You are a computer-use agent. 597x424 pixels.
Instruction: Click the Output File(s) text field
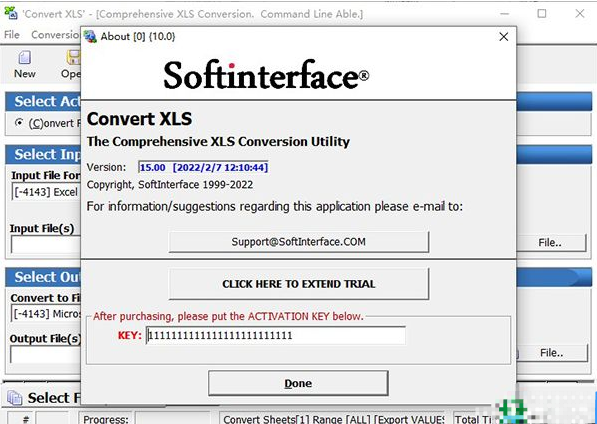pos(46,355)
